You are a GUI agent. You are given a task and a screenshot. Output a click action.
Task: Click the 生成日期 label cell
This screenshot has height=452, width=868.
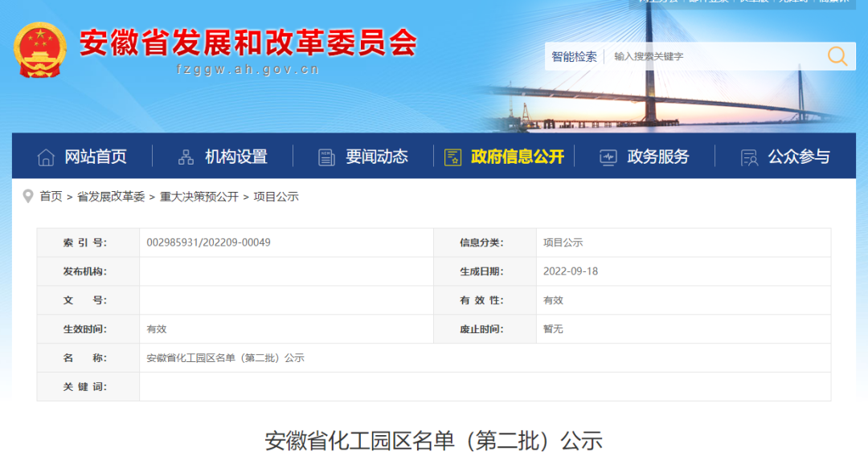[x=485, y=271]
